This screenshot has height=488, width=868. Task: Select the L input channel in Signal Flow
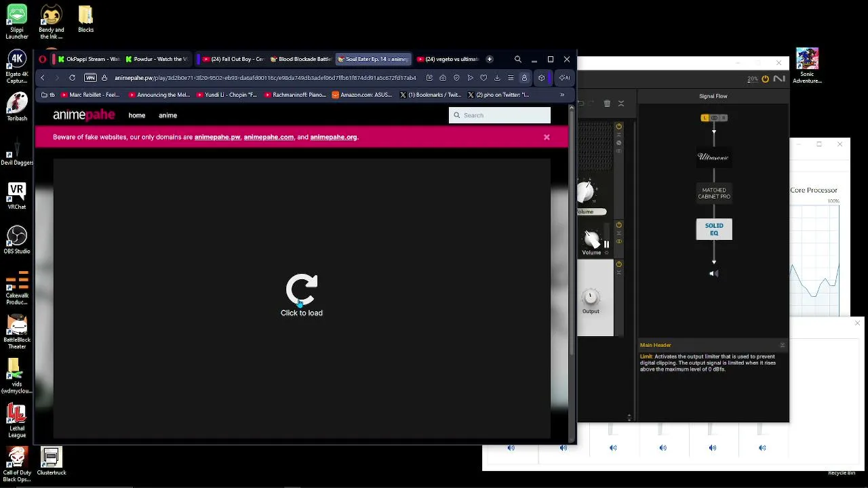705,118
